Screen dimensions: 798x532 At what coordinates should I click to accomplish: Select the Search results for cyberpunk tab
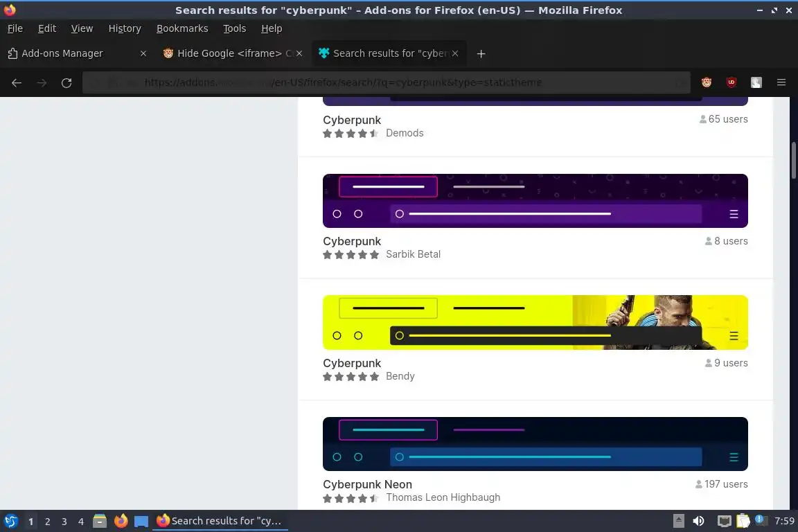pyautogui.click(x=389, y=53)
